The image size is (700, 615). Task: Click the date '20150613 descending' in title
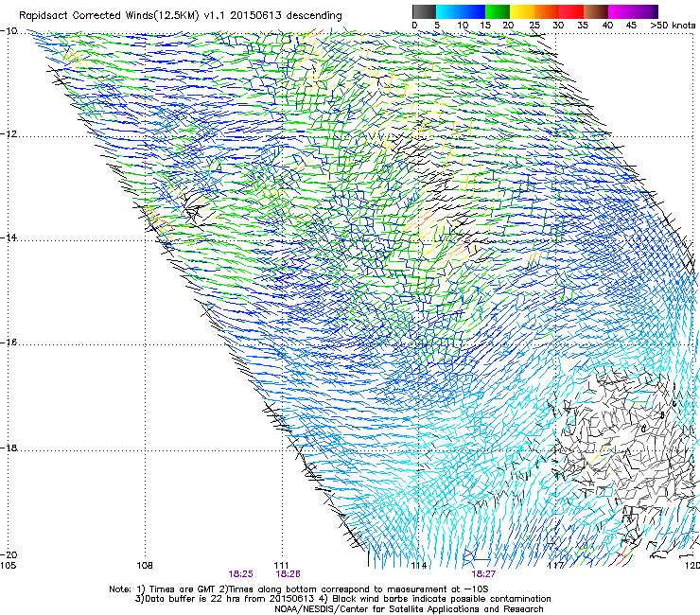(x=287, y=16)
